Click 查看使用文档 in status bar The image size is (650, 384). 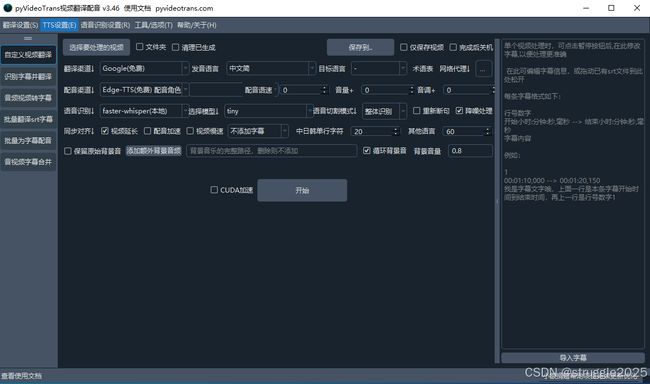point(22,376)
